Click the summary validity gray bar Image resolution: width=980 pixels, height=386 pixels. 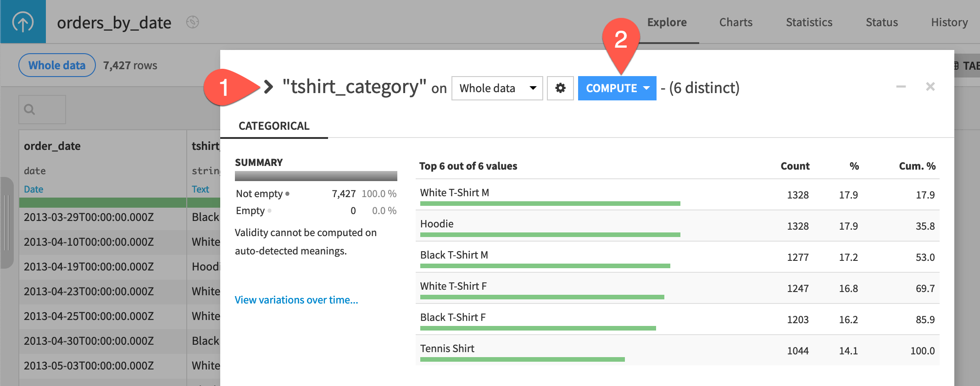tap(316, 176)
